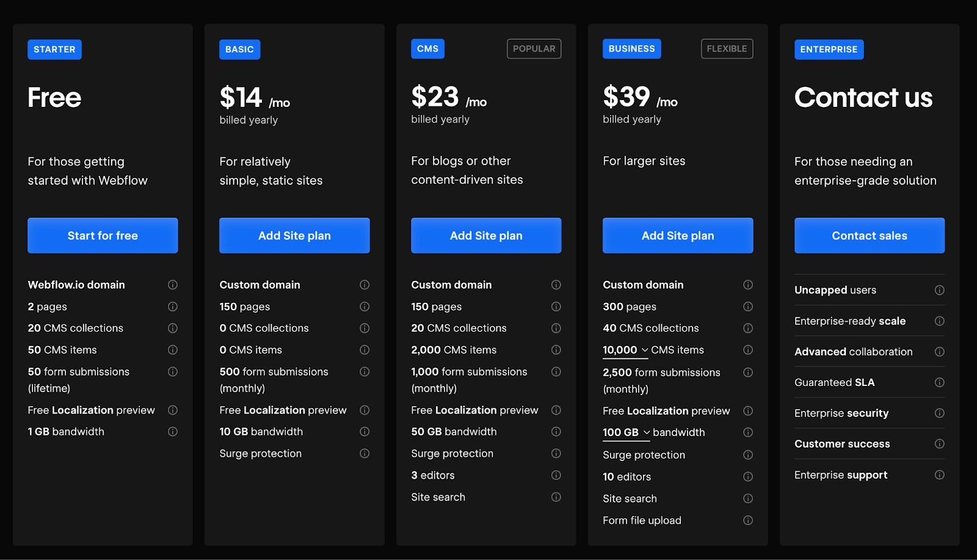Click Contact sales for Enterprise
This screenshot has width=977, height=560.
[869, 235]
